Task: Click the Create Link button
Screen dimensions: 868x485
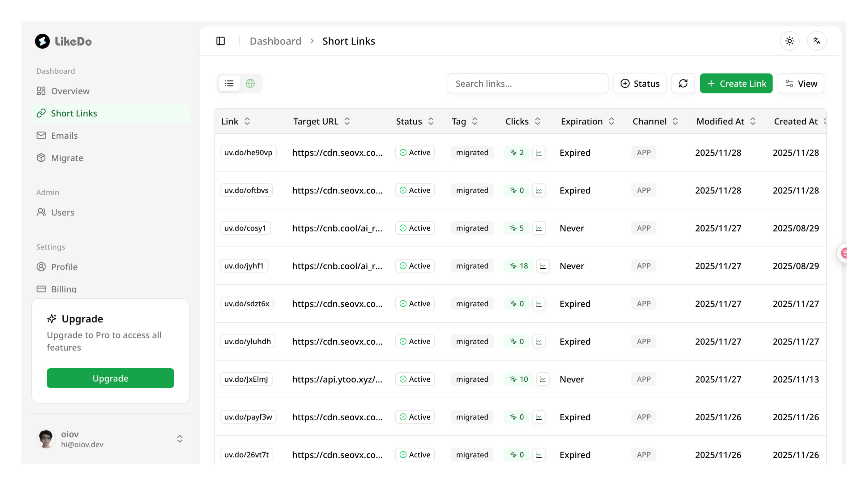Action: [736, 83]
